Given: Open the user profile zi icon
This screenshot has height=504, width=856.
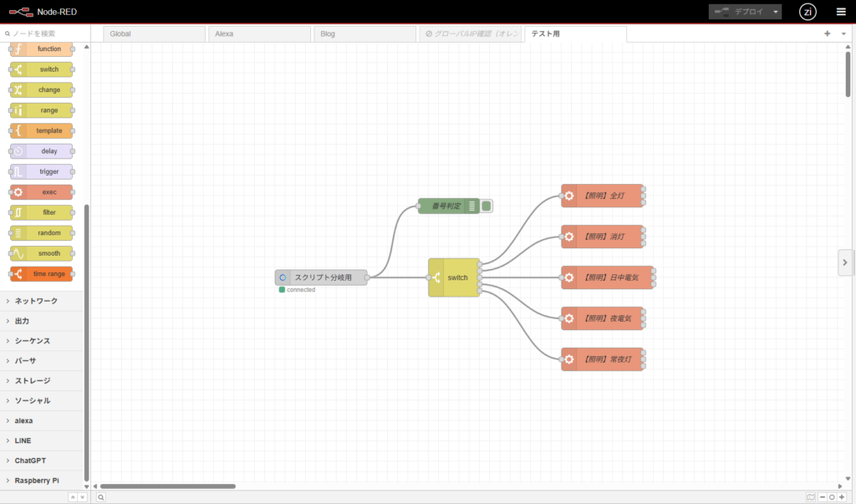Looking at the screenshot, I should [x=808, y=12].
